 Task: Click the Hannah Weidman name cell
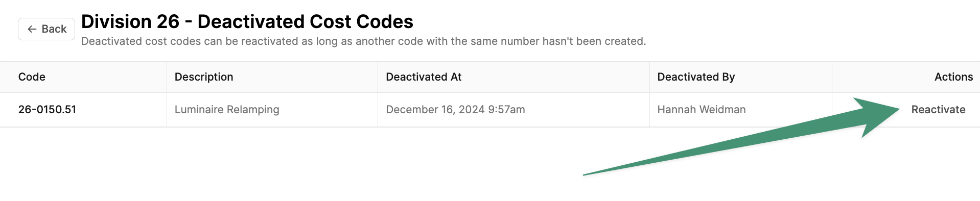[702, 110]
